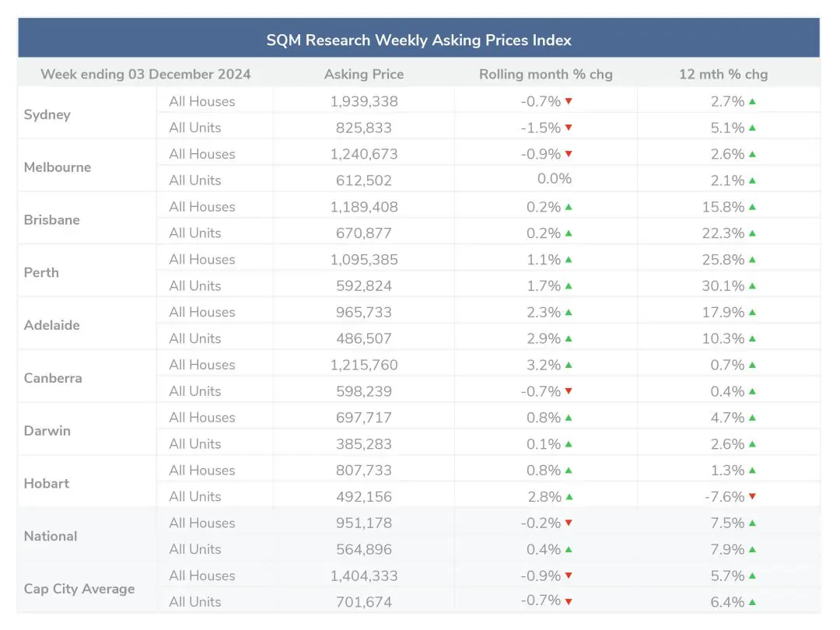This screenshot has height=630, width=840.
Task: Click Perth units rolling change 1.7%
Action: click(x=543, y=285)
